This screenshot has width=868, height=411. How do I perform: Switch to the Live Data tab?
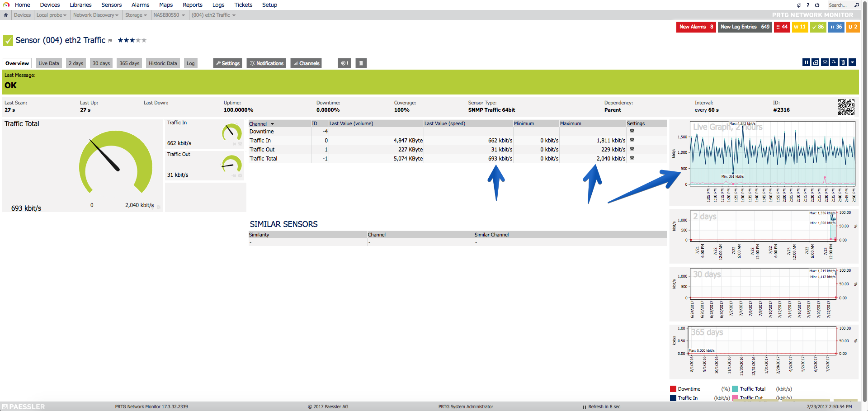click(x=49, y=63)
